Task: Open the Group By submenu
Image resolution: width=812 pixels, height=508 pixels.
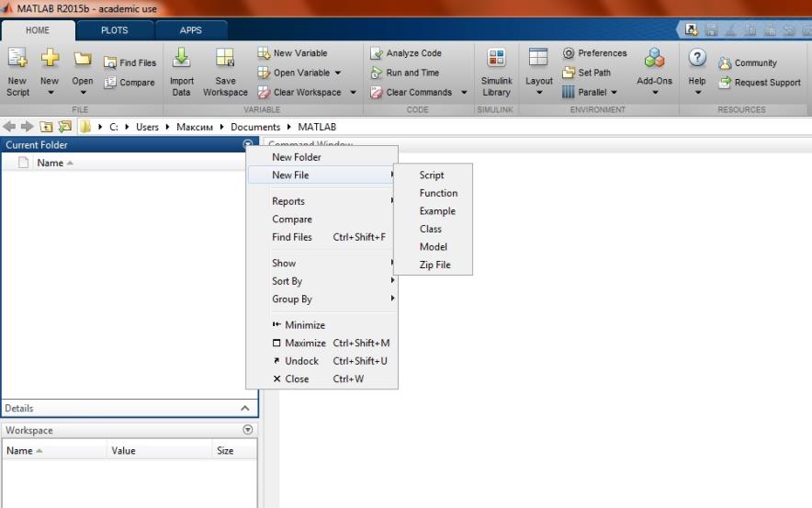Action: (322, 299)
